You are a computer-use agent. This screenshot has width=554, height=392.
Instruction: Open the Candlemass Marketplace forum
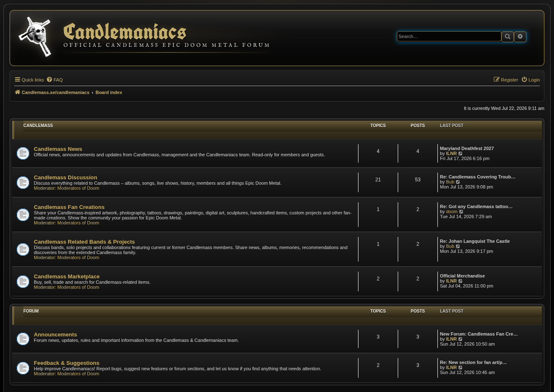point(67,277)
